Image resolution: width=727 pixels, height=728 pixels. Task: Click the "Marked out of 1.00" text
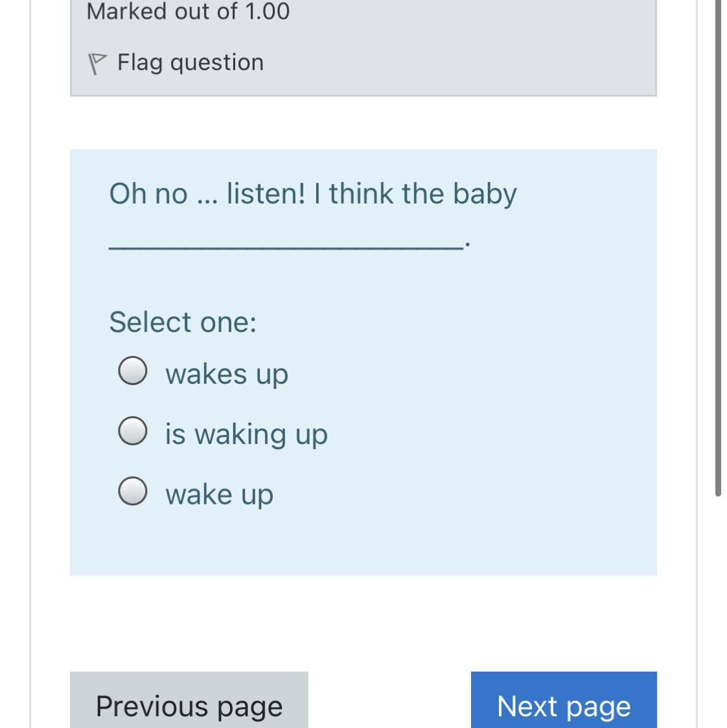188,11
